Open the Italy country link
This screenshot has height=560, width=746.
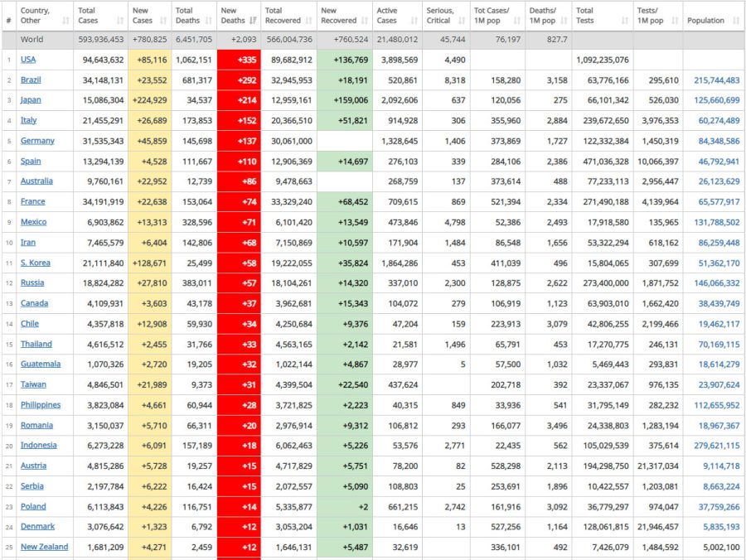(28, 120)
